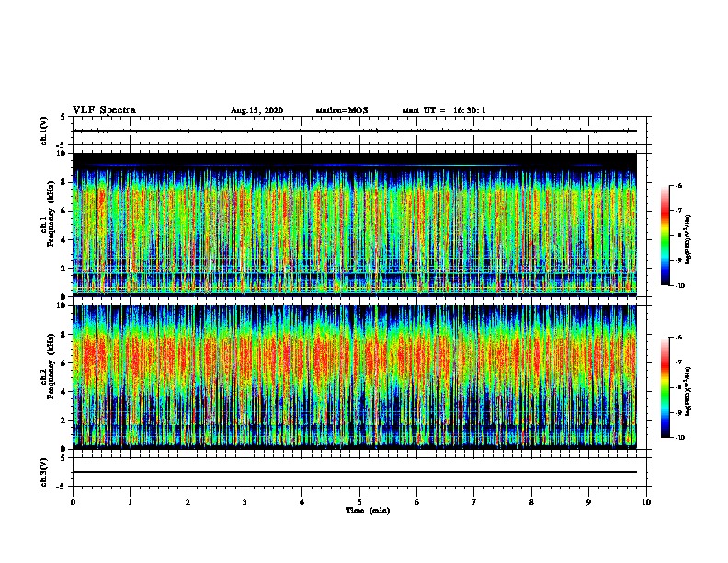This screenshot has height=563, width=728.
Task: Select the "Aug.15, 2020" date label
Action: (x=256, y=110)
